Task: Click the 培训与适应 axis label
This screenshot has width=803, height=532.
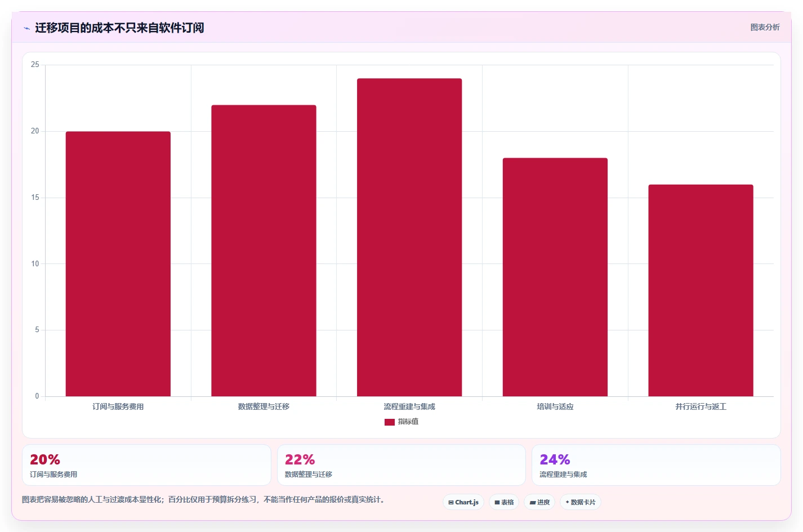Action: pyautogui.click(x=555, y=406)
